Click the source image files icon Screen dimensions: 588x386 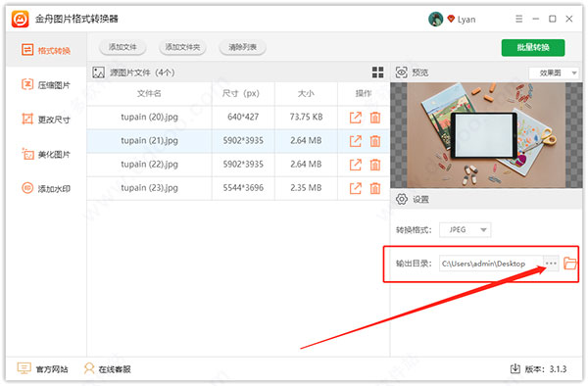[99, 72]
